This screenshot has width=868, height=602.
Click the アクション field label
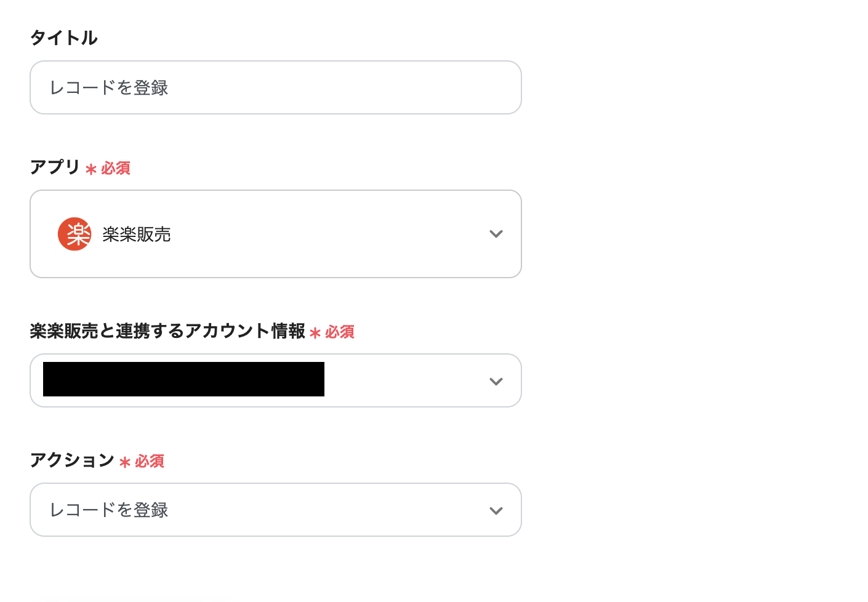coord(72,460)
